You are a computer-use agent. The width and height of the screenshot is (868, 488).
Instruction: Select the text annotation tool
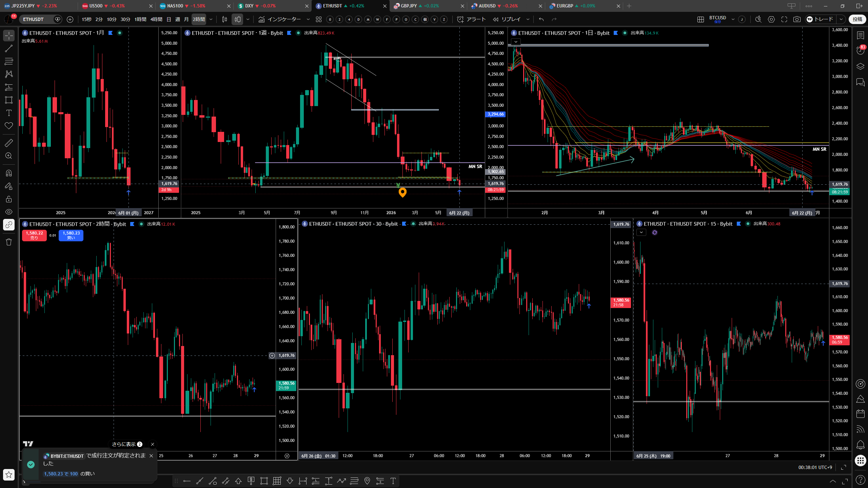(9, 113)
